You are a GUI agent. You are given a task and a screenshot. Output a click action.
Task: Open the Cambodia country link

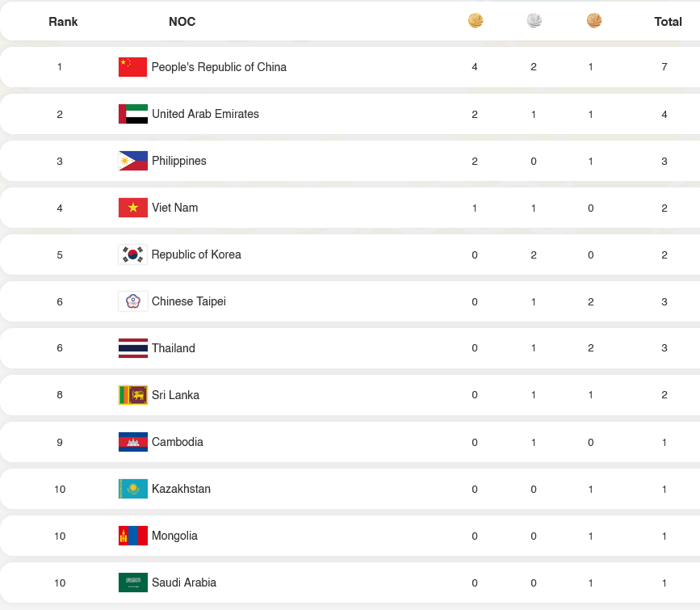(x=177, y=442)
